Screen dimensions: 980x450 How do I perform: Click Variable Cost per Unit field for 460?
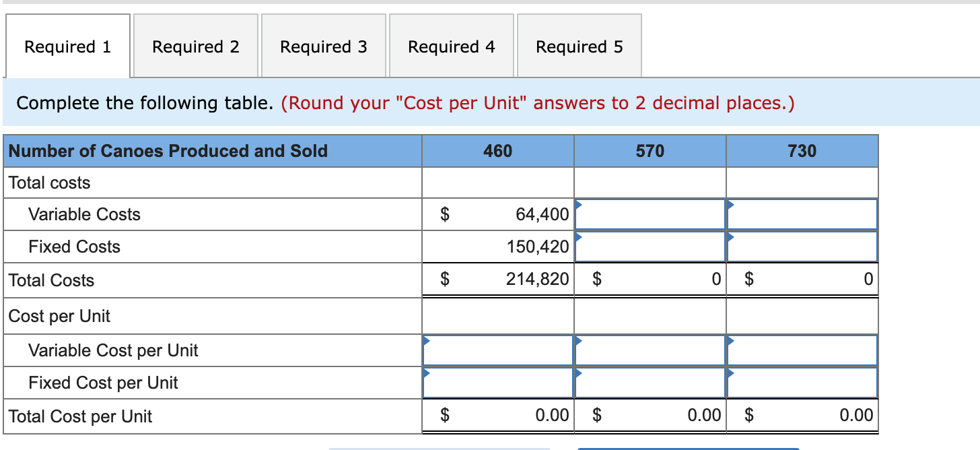[497, 350]
